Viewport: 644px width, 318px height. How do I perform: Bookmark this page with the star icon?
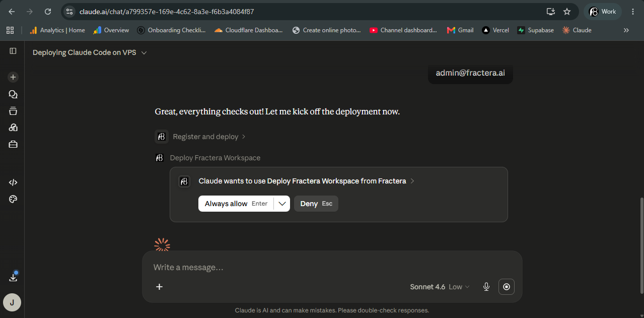point(567,12)
